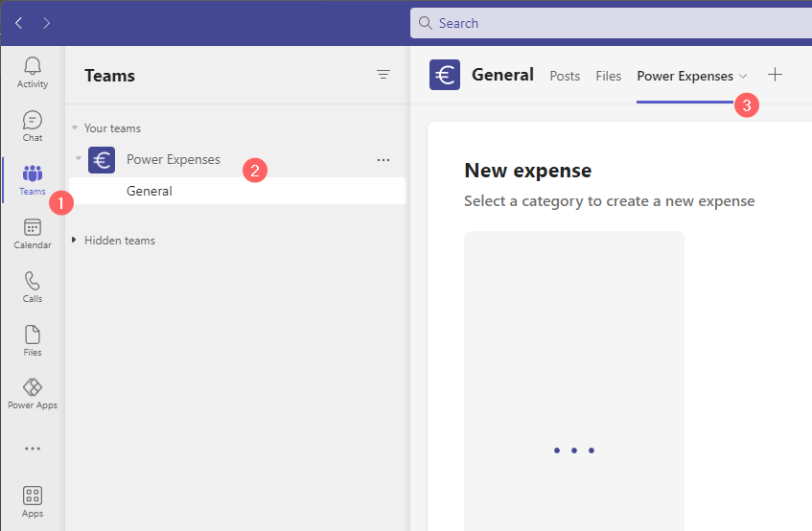Go back using the back arrow
This screenshot has height=531, width=812.
tap(19, 22)
